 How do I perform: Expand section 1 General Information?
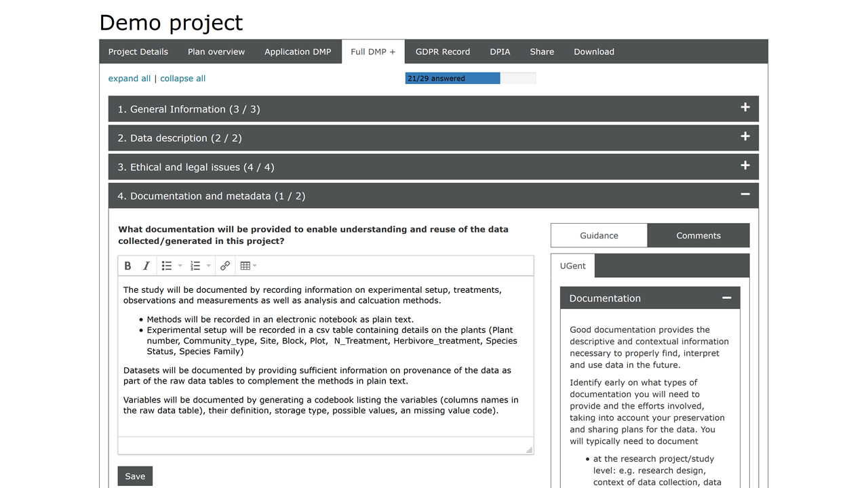click(745, 108)
